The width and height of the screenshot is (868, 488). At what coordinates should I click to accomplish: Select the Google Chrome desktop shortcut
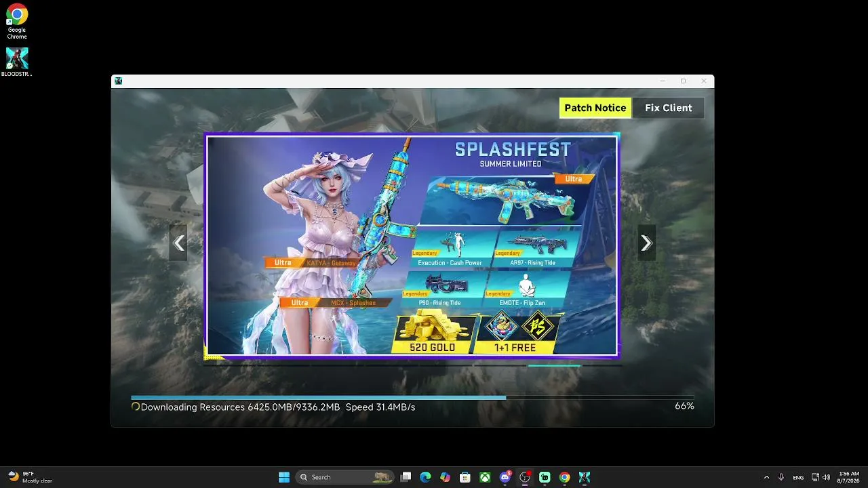(x=17, y=22)
